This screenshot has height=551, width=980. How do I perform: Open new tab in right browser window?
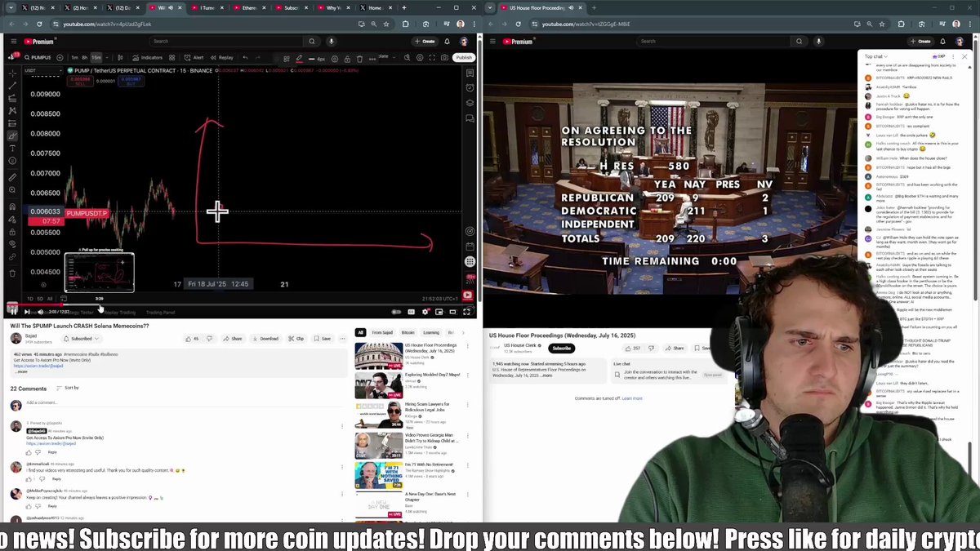pyautogui.click(x=595, y=8)
